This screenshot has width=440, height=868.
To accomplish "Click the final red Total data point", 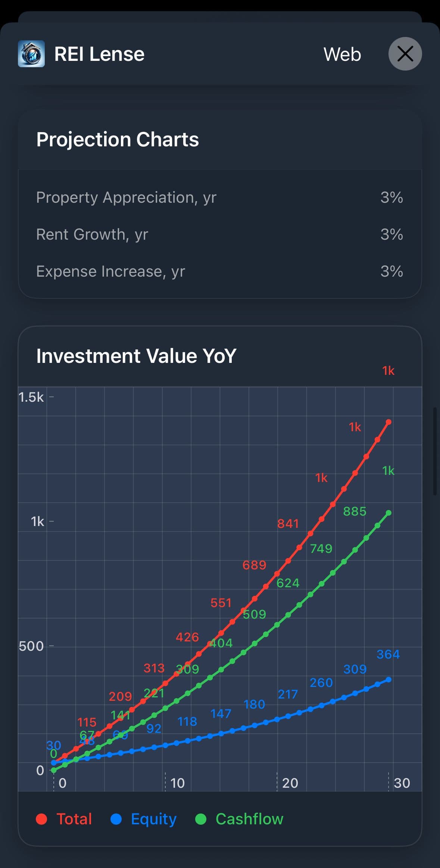I will [388, 422].
